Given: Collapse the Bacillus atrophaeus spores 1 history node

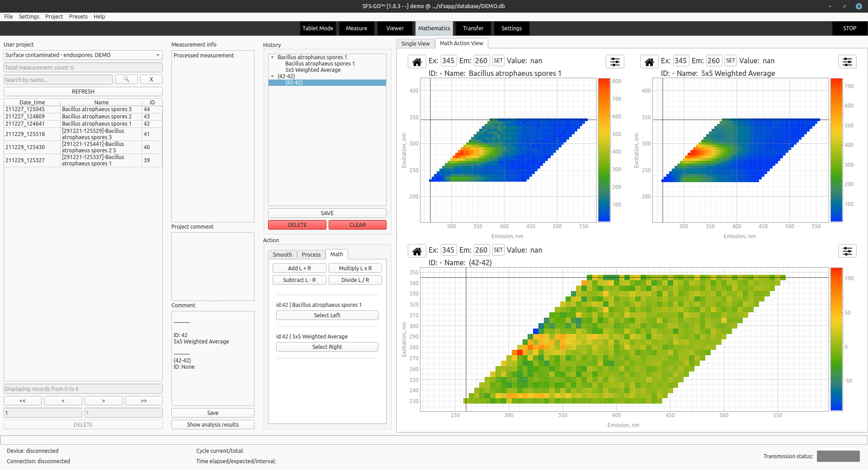Looking at the screenshot, I should (272, 57).
